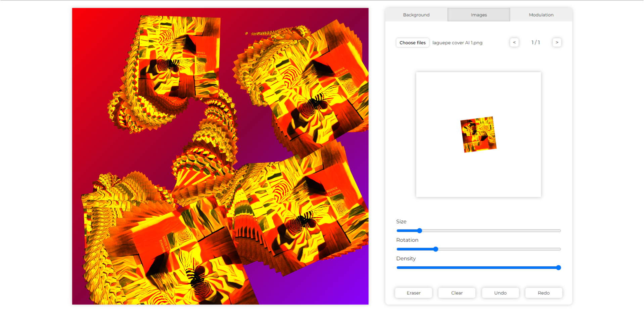The width and height of the screenshot is (644, 311).
Task: Click the 'Size' label
Action: pos(401,221)
